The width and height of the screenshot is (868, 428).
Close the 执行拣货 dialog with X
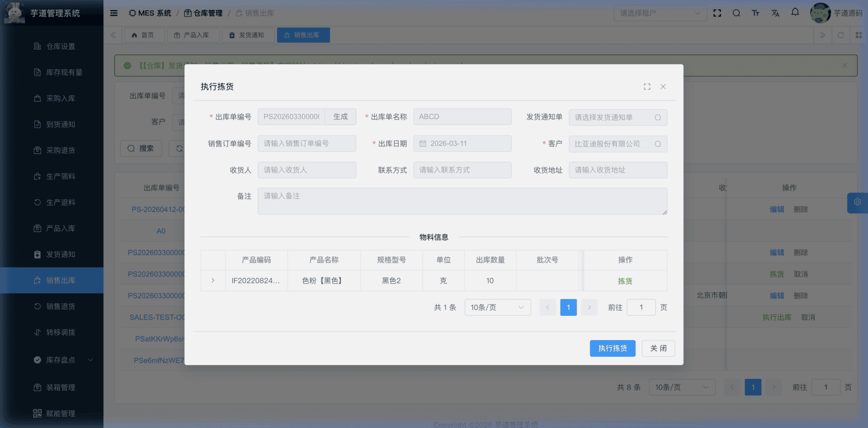[x=663, y=86]
